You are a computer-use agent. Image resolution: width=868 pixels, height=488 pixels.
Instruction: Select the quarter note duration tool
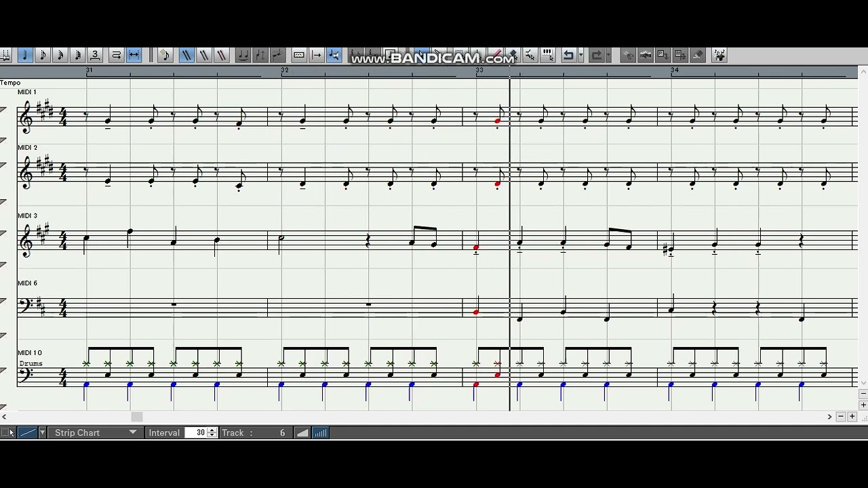[25, 55]
